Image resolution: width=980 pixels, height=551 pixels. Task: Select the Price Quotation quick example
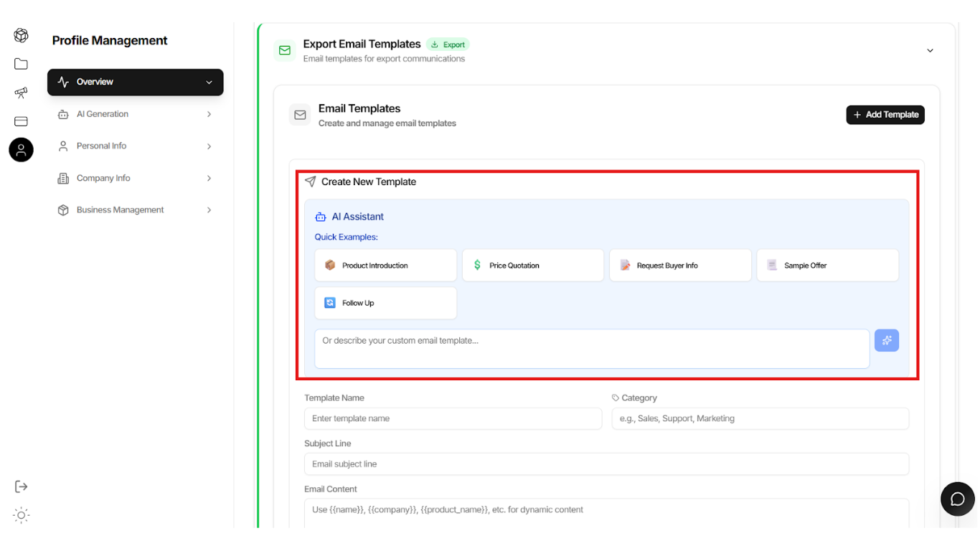click(532, 265)
